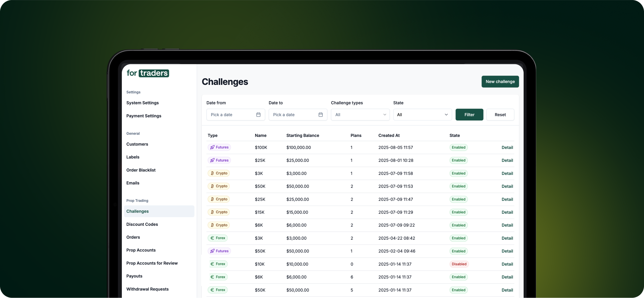Apply filters with the Filter button
The image size is (644, 298).
click(469, 114)
